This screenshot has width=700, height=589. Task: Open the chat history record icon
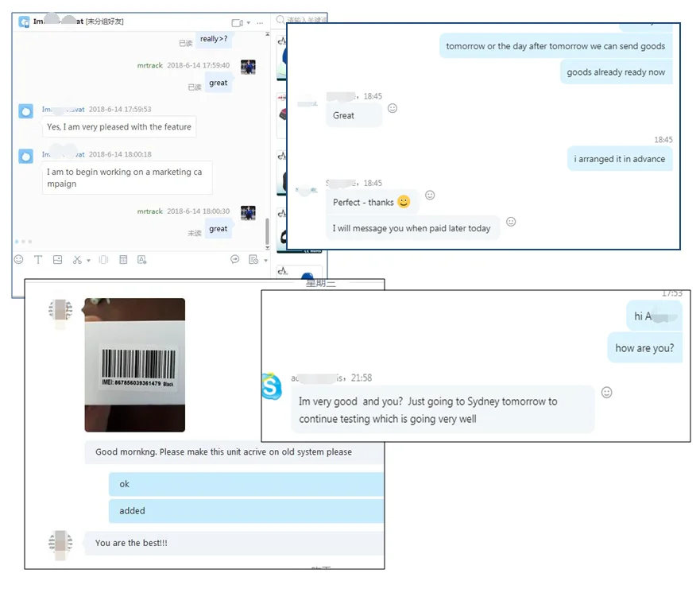pos(253,259)
